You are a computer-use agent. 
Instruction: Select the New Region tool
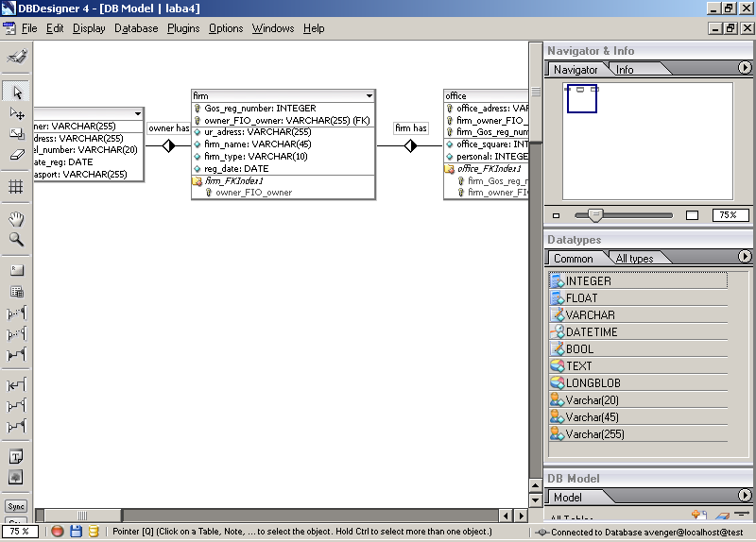(x=17, y=270)
